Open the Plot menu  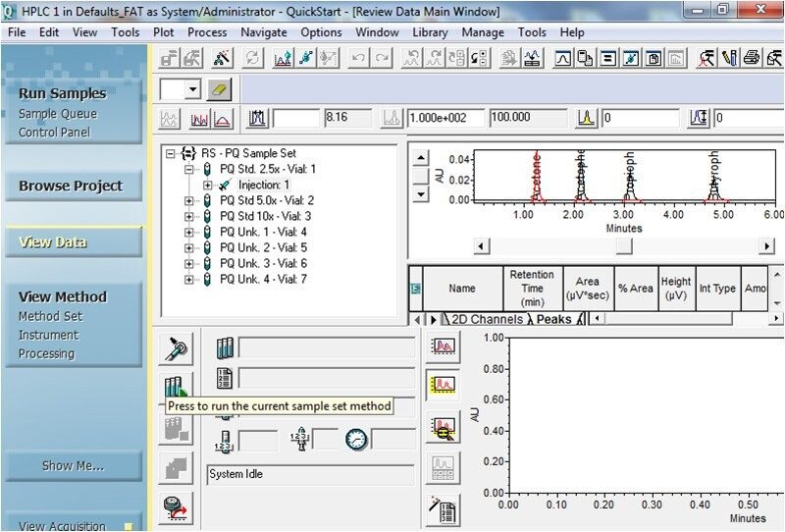pyautogui.click(x=163, y=32)
